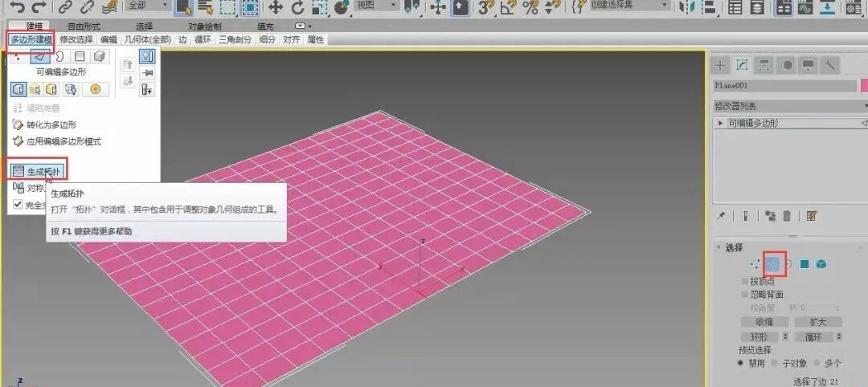Click the 收缩 shrink selection button
The height and width of the screenshot is (387, 868).
pyautogui.click(x=764, y=322)
